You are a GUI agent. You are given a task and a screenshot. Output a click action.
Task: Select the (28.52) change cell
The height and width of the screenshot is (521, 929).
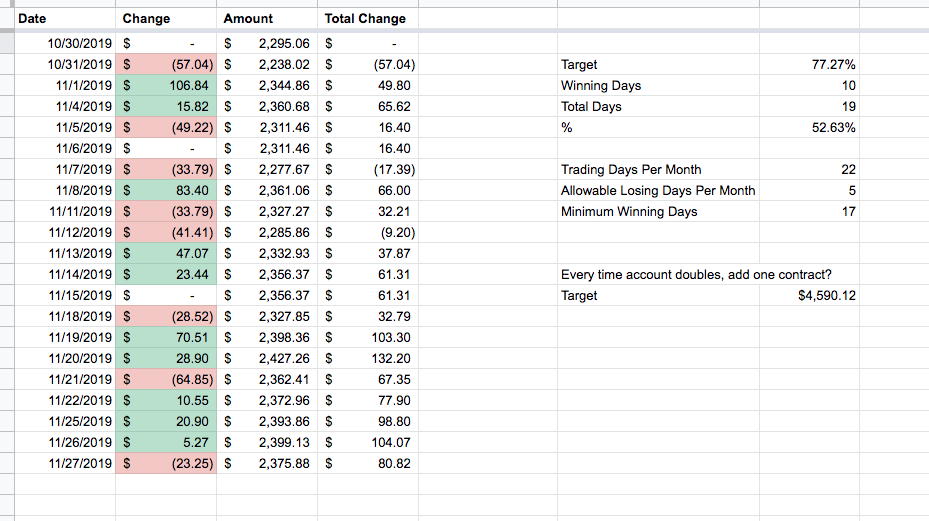tap(166, 317)
